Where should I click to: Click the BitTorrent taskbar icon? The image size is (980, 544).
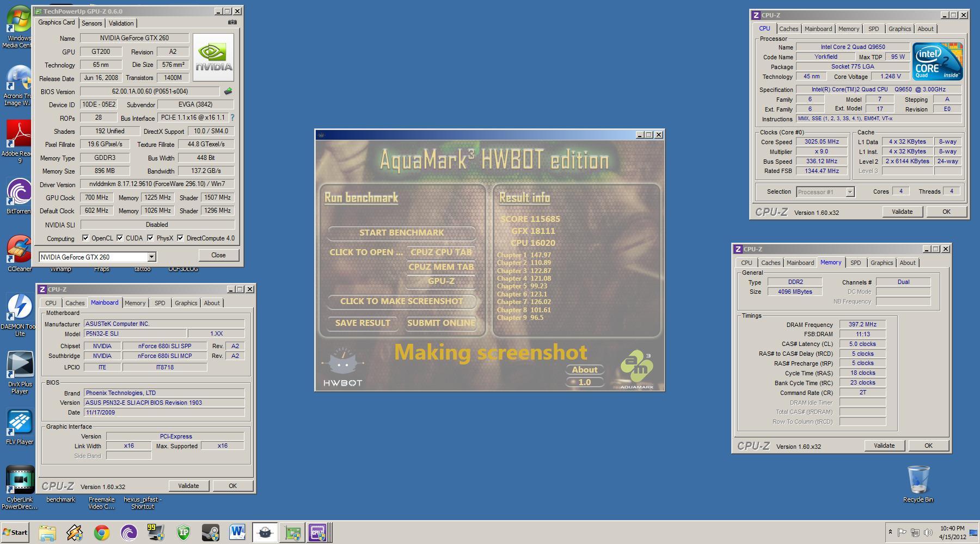[x=129, y=533]
